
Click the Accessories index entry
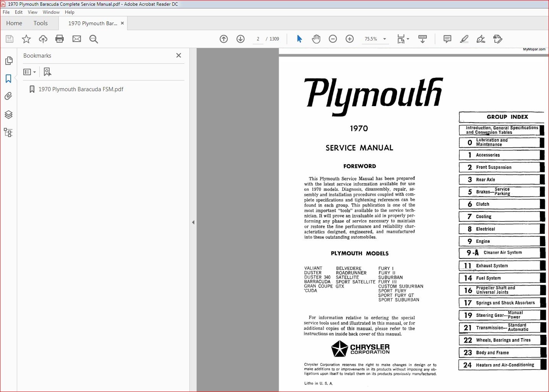point(501,155)
